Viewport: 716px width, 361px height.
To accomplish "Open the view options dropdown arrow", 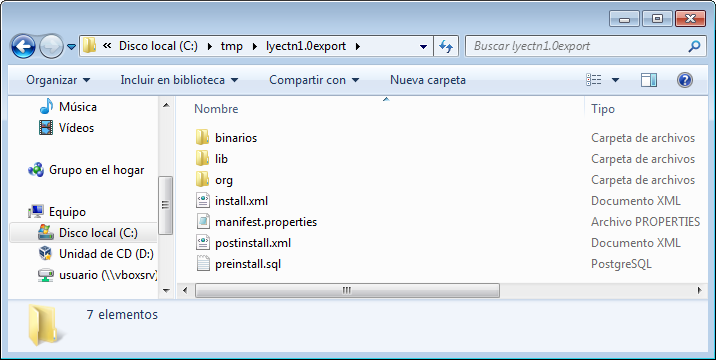I will (x=615, y=80).
